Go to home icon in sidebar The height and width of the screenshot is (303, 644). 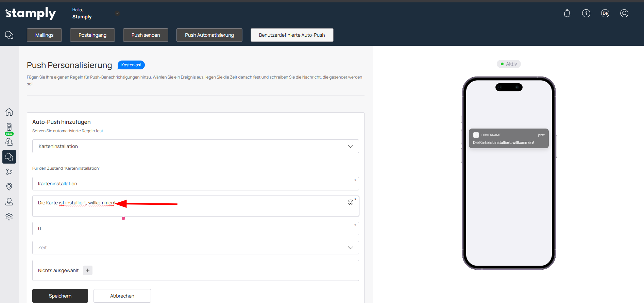(9, 112)
